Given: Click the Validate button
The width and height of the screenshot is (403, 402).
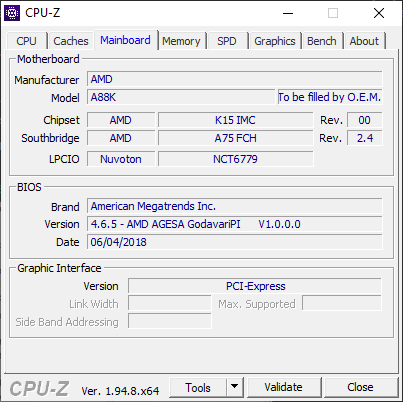Looking at the screenshot, I should (x=284, y=387).
